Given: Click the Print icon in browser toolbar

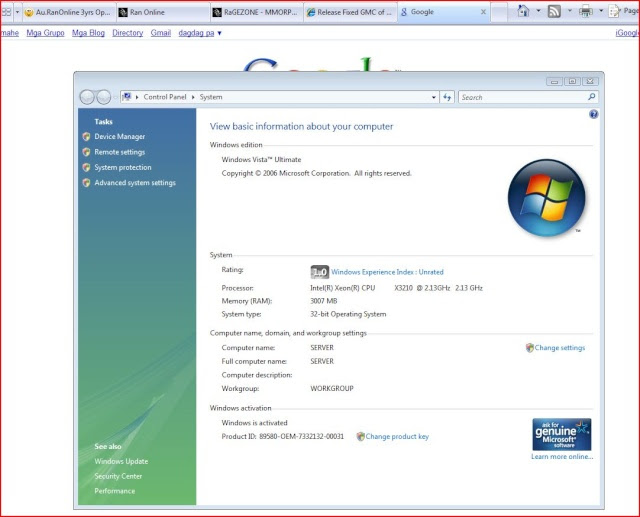Looking at the screenshot, I should pos(585,11).
